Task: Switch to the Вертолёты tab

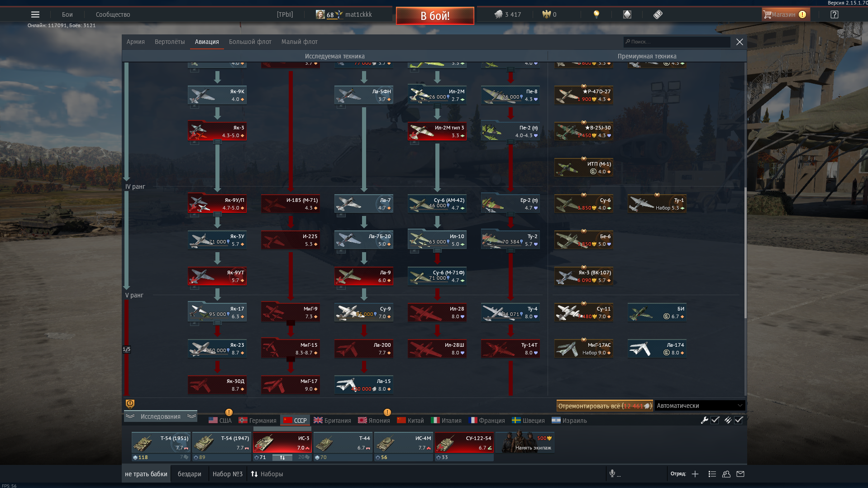Action: (170, 42)
